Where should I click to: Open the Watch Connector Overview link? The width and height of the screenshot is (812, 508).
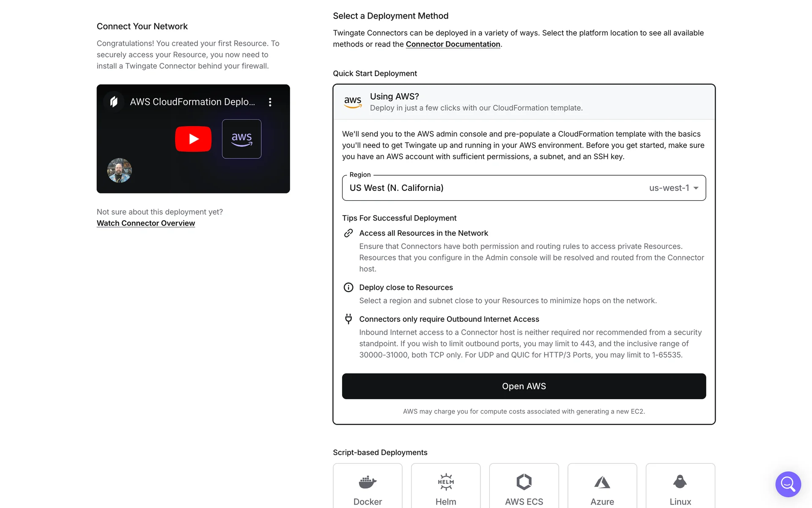[x=145, y=223]
